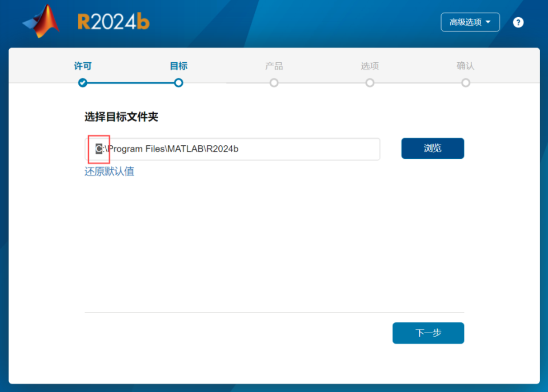Click the 还原默认值 link
This screenshot has width=548, height=392.
click(109, 171)
